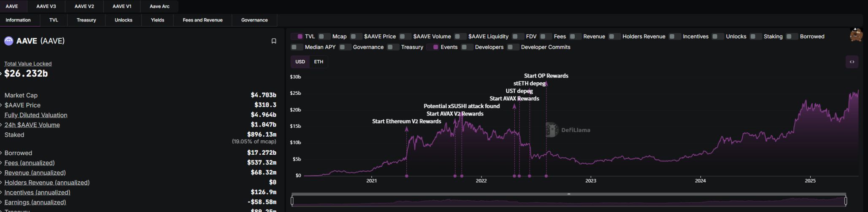Expand the Borrowed row details
The image size is (868, 212).
click(1, 153)
